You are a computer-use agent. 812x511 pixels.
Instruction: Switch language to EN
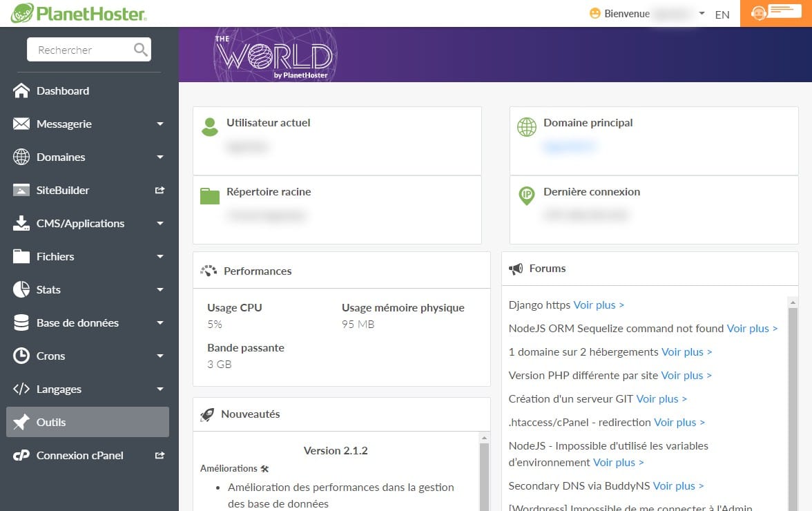722,15
